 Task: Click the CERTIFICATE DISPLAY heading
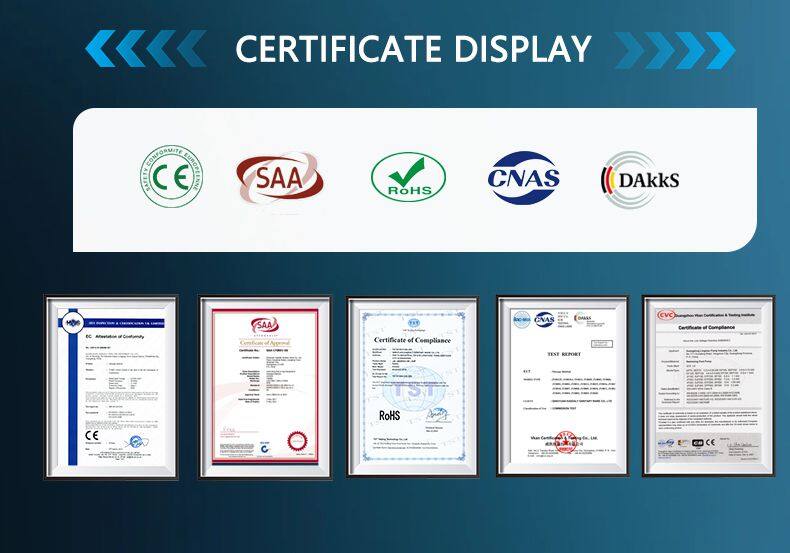coord(413,48)
